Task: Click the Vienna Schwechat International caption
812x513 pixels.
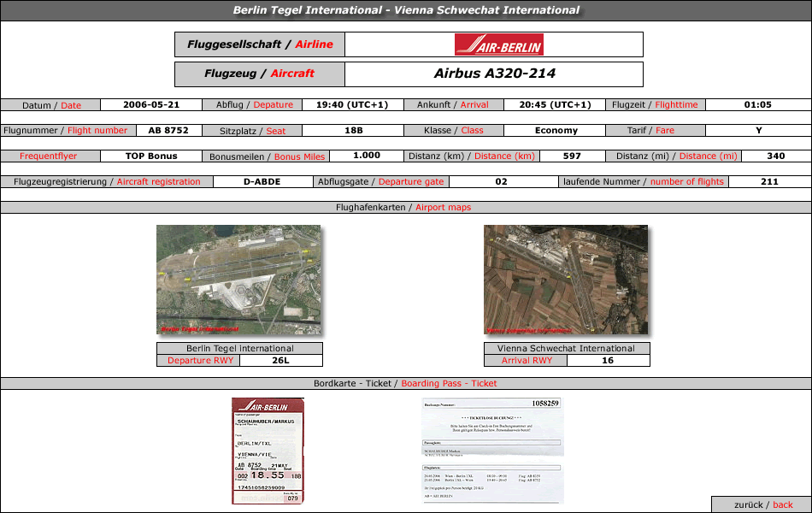Action: 567,348
